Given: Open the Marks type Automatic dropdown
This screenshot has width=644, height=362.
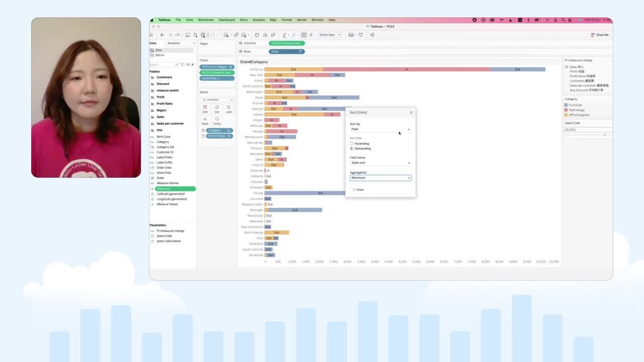Looking at the screenshot, I should pyautogui.click(x=217, y=100).
